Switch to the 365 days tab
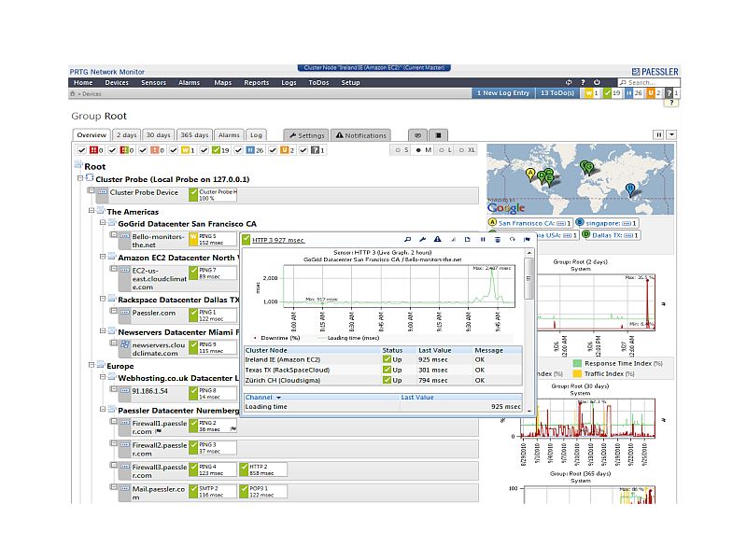747x560 pixels. point(194,135)
